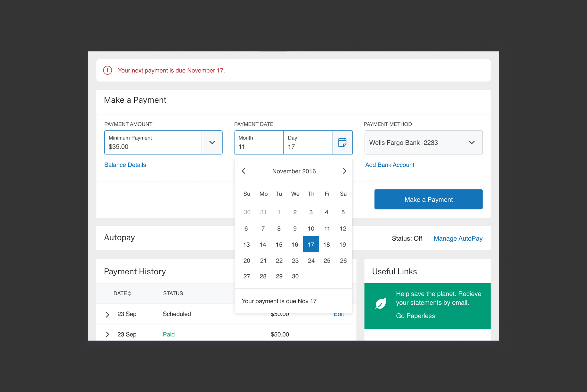Click the Add Bank Account link
The height and width of the screenshot is (392, 587).
click(390, 165)
